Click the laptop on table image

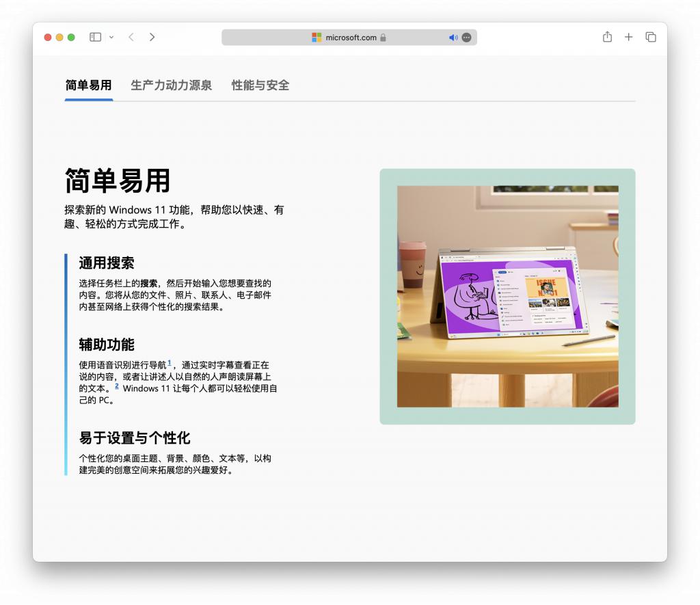coord(507,296)
